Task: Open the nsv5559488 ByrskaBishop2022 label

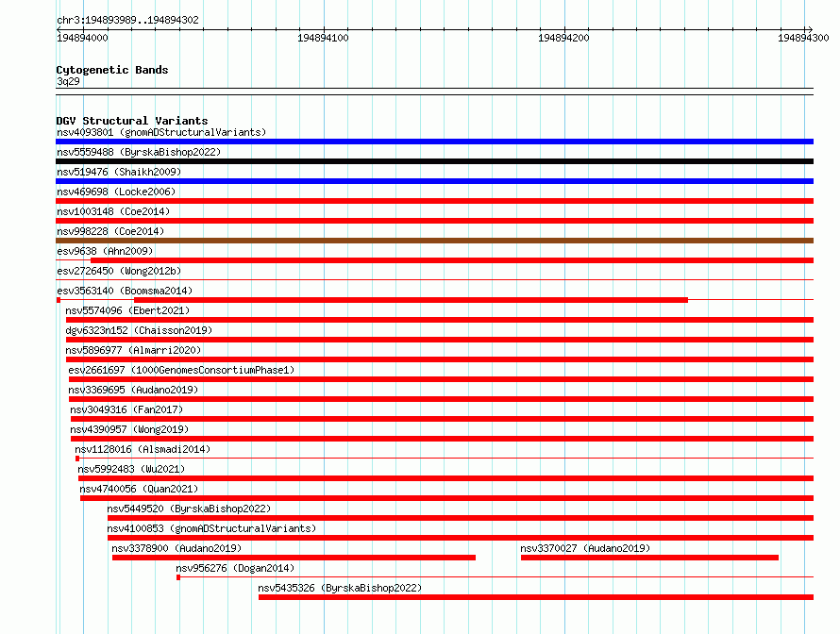Action: pos(139,152)
